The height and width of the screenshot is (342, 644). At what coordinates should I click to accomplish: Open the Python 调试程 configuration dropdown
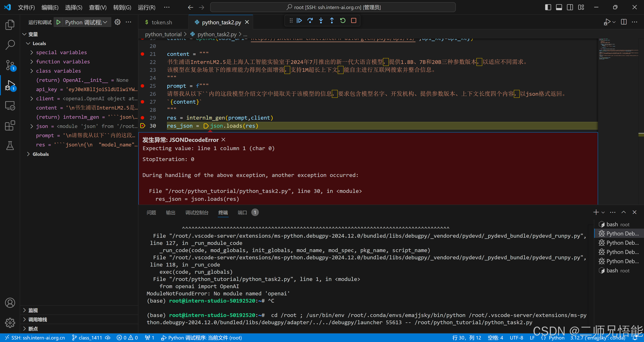[x=105, y=22]
